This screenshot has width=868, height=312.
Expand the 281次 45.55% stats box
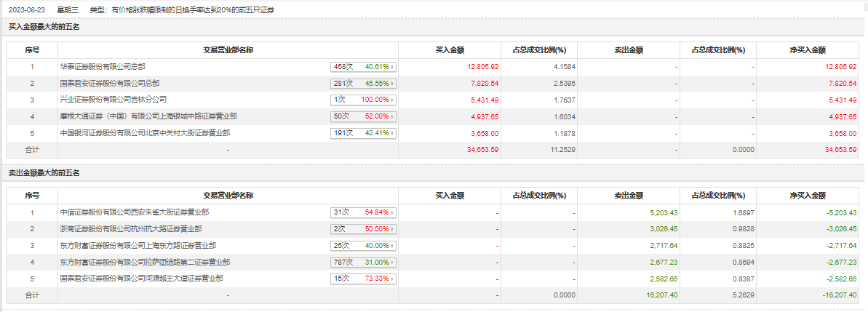coord(362,84)
